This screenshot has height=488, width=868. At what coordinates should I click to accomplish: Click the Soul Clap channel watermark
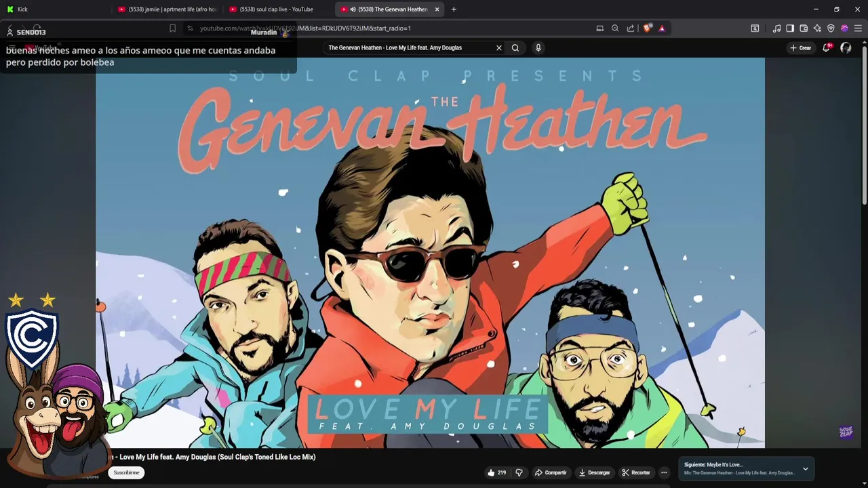point(846,432)
